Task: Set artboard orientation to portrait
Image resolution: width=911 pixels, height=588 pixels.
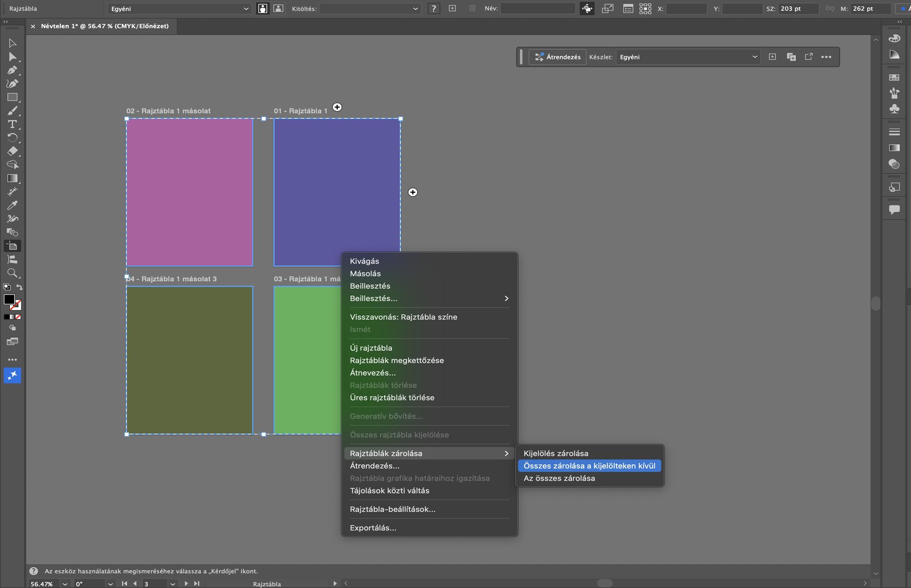Action: coord(263,9)
